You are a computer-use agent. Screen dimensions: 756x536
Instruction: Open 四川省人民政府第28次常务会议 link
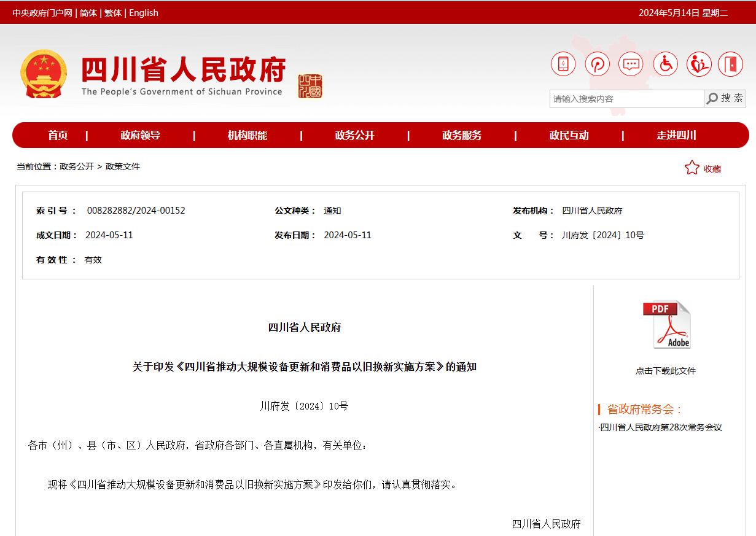(661, 427)
